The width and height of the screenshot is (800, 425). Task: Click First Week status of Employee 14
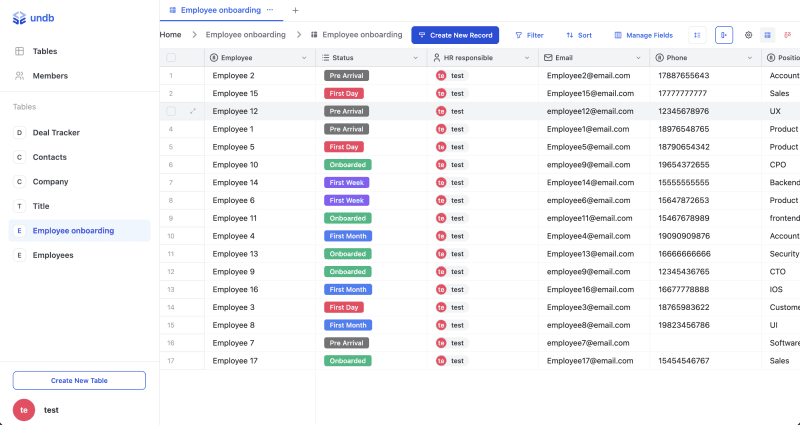346,183
